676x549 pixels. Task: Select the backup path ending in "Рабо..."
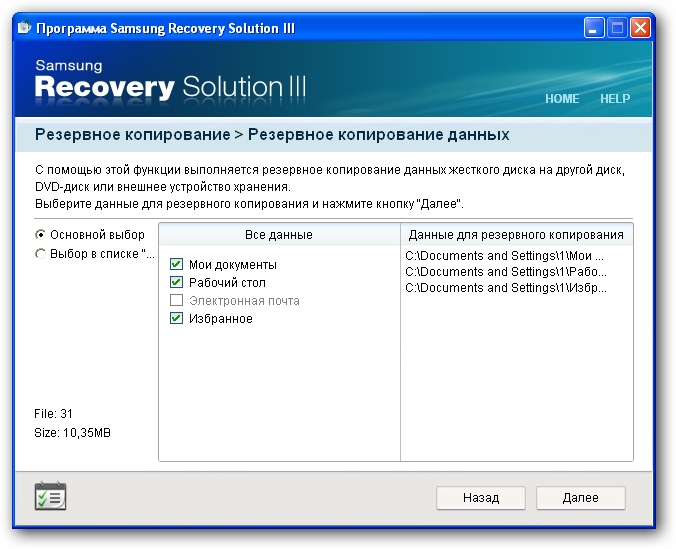coord(506,272)
